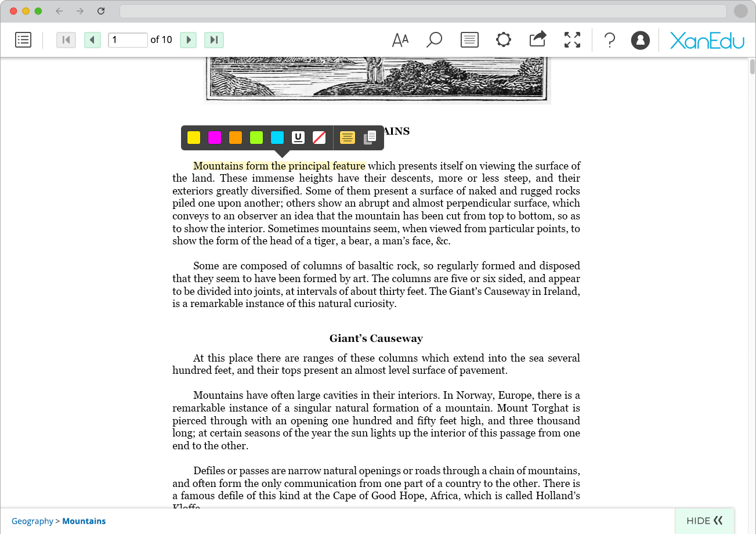756x534 pixels.
Task: Open the settings gear
Action: 503,39
